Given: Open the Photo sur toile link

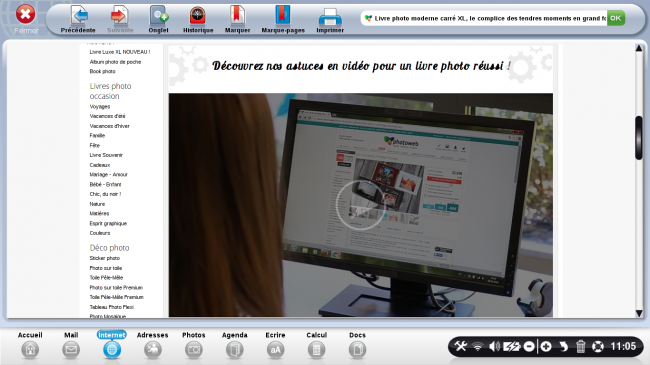Looking at the screenshot, I should [106, 268].
